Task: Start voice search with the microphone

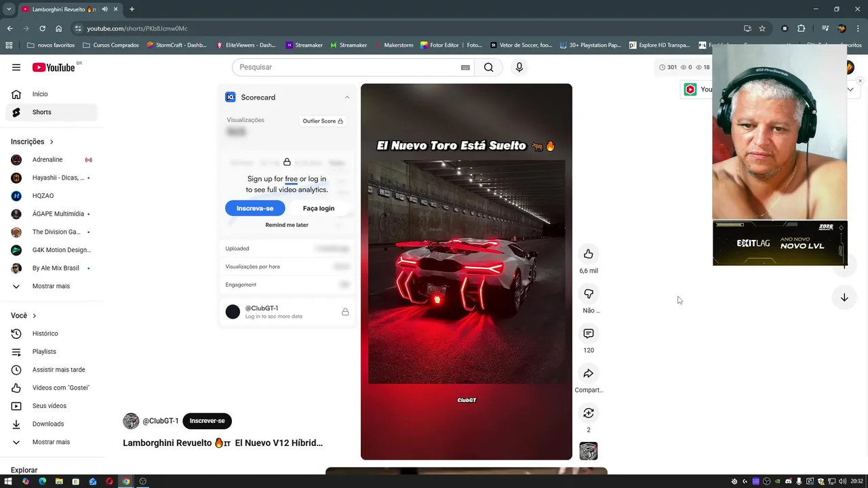Action: tap(519, 67)
